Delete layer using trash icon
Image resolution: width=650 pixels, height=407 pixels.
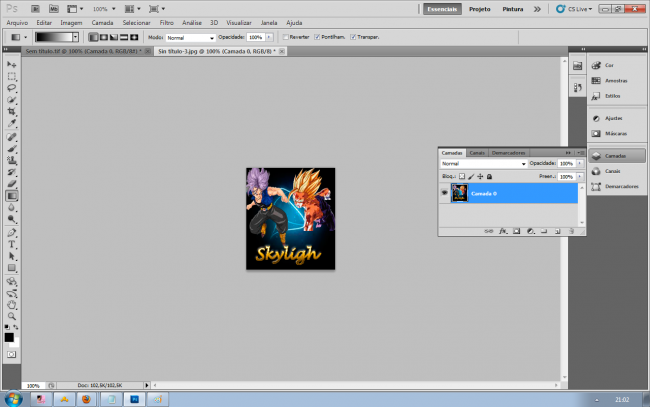(x=571, y=231)
